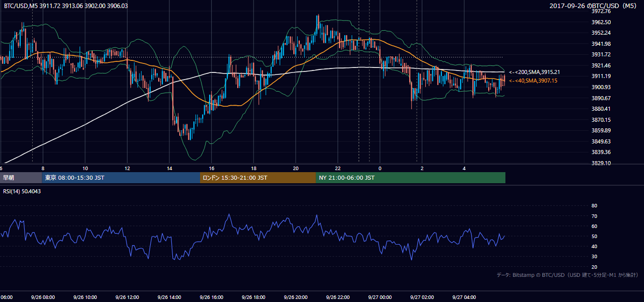Select the RSI level 60 label
644x302 pixels.
[x=594, y=226]
